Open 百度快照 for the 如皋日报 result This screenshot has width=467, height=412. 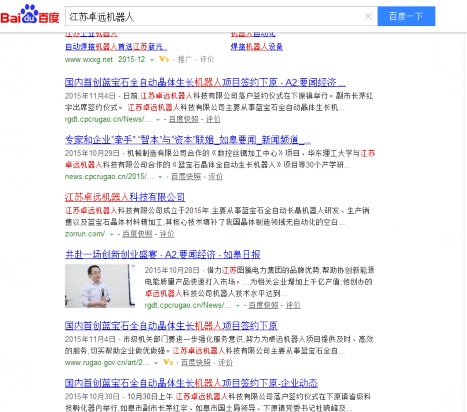263,305
